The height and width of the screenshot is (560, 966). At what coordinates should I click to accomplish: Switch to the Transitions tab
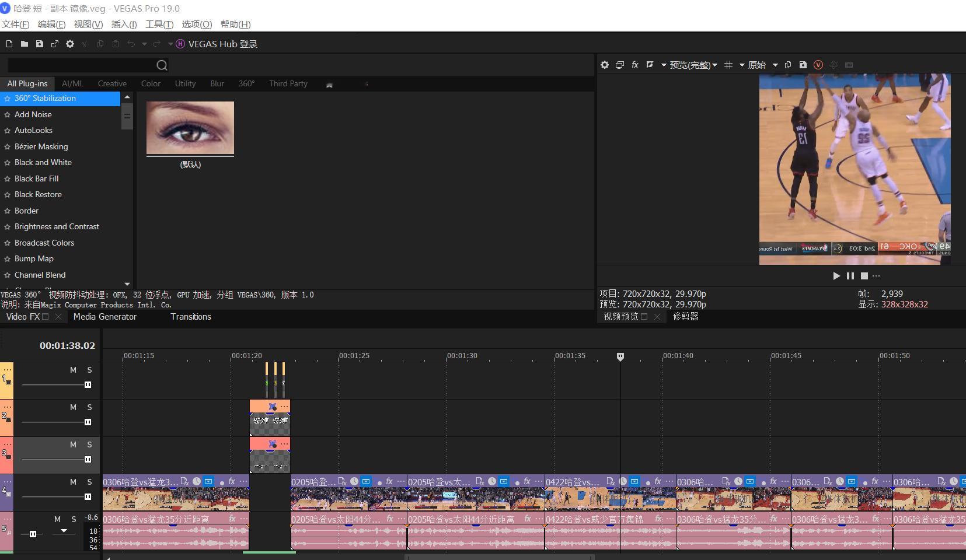(191, 317)
